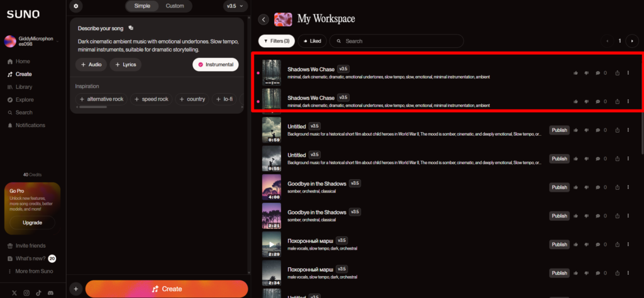The height and width of the screenshot is (298, 644).
Task: Dislike the Untitled 0:59 track
Action: click(587, 130)
